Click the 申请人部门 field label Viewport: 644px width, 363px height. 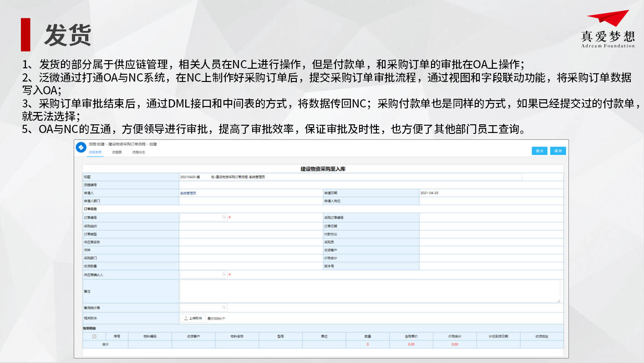(92, 201)
